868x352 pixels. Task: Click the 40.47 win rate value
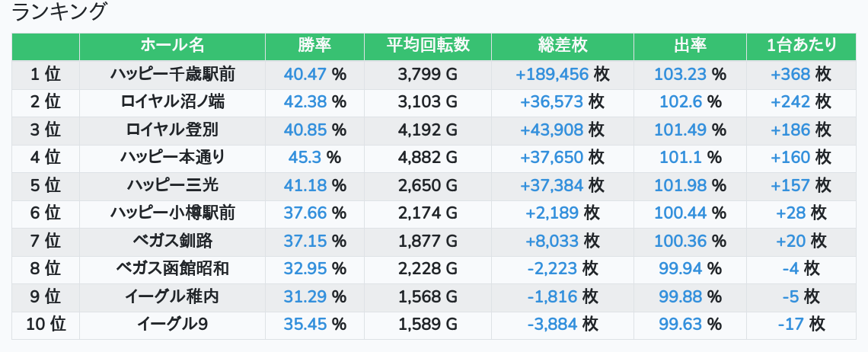(305, 74)
